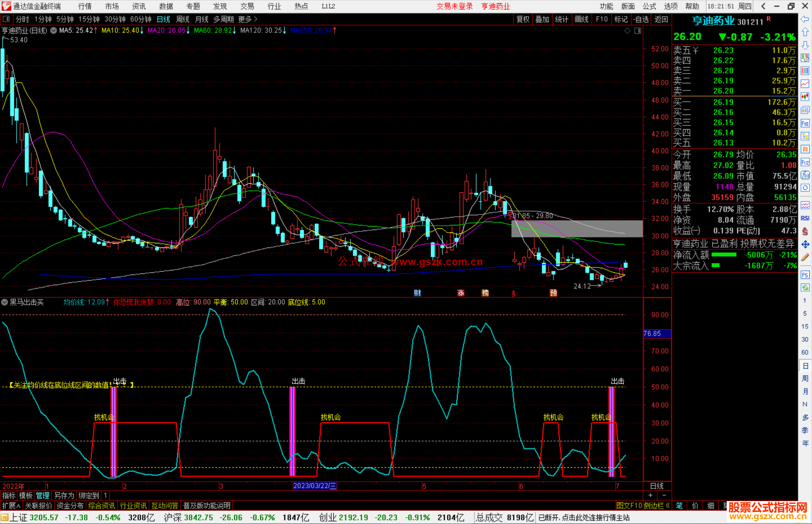
Task: Click the f(x) formula icon
Action: coord(805,175)
